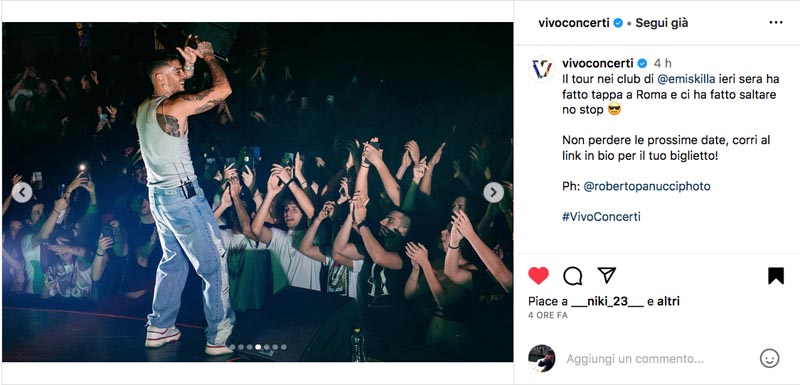View the altri likes list

pyautogui.click(x=668, y=301)
